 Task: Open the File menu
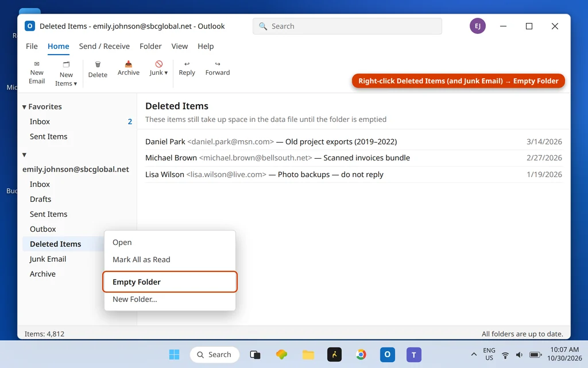tap(32, 46)
